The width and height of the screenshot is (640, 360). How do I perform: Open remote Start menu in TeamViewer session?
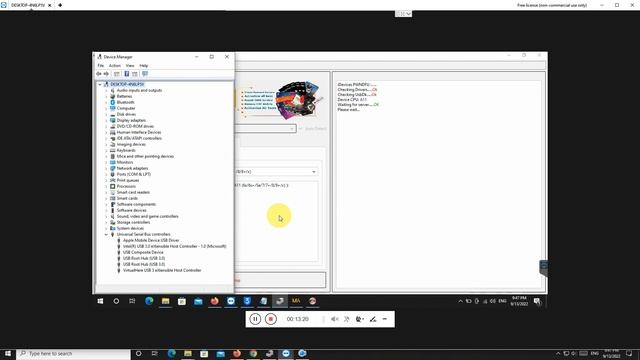point(100,301)
